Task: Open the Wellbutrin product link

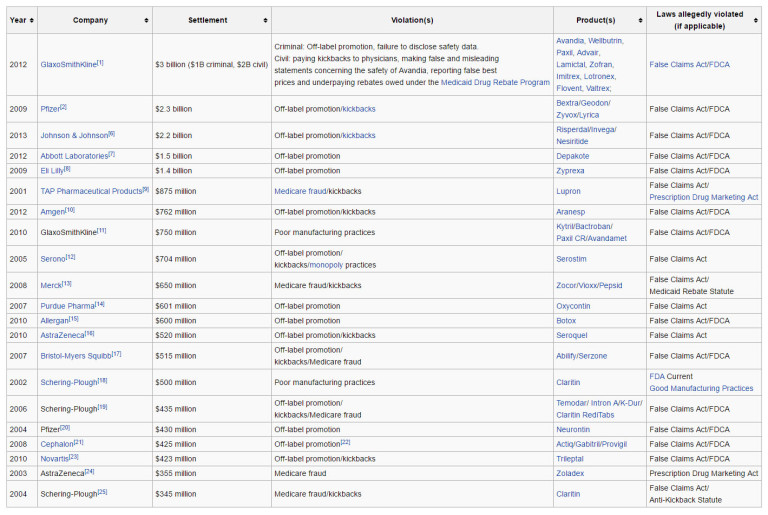Action: (x=604, y=41)
